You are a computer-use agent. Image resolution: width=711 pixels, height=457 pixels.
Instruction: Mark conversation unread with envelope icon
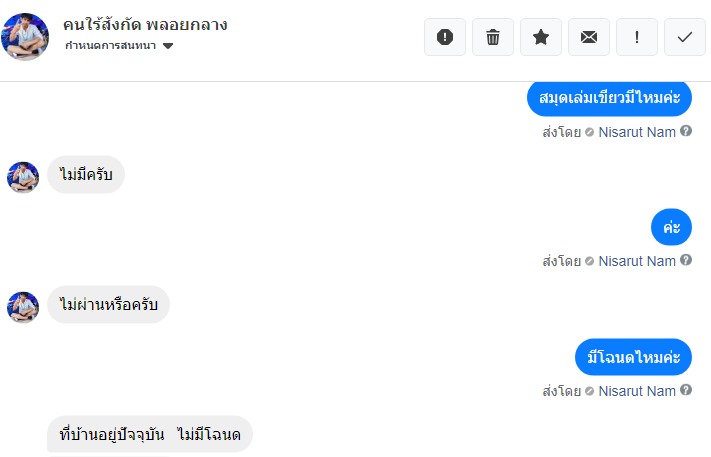pos(589,37)
